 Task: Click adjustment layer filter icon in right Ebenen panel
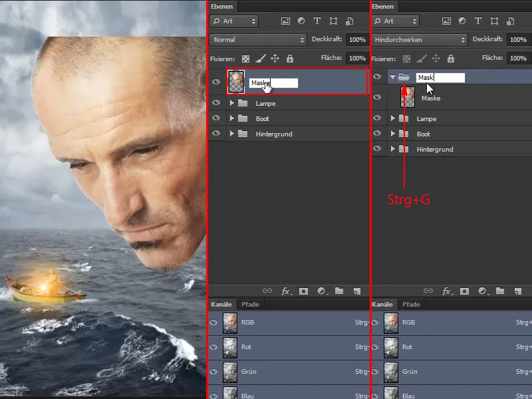pyautogui.click(x=462, y=21)
